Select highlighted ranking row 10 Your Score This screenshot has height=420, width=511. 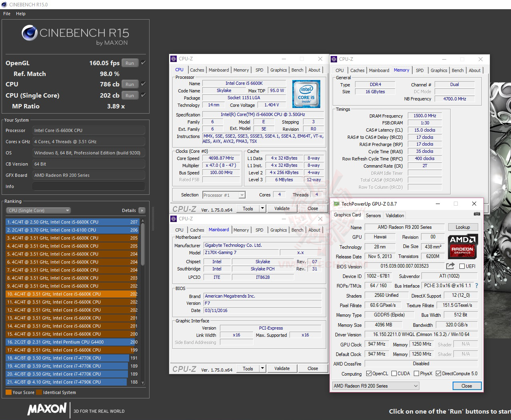coord(72,294)
